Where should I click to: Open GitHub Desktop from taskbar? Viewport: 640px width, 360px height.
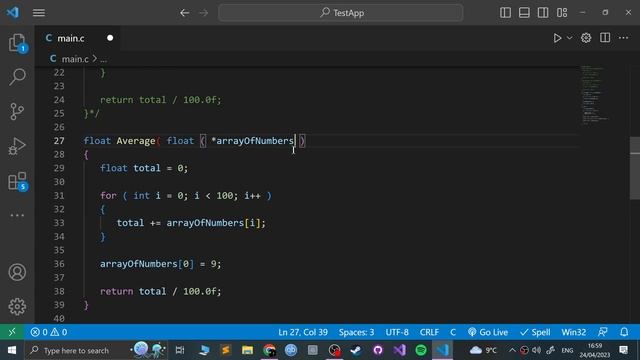(x=378, y=350)
